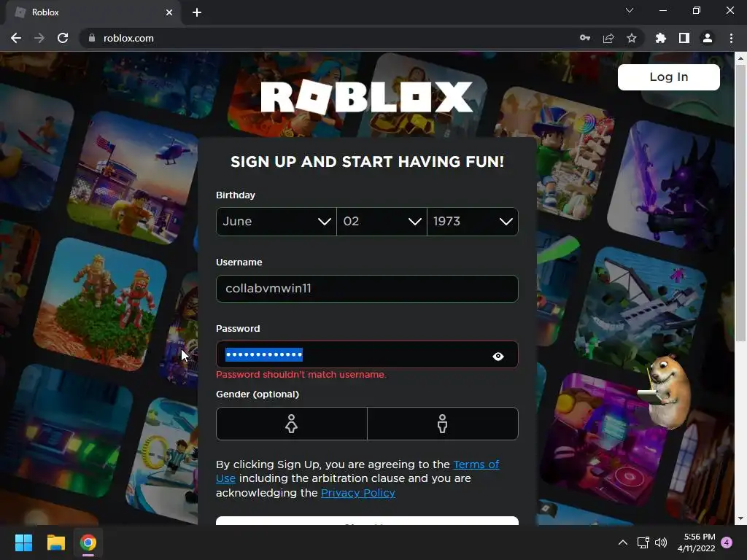Open Chrome profile avatar
Screen dimensions: 747x560
[x=708, y=38]
